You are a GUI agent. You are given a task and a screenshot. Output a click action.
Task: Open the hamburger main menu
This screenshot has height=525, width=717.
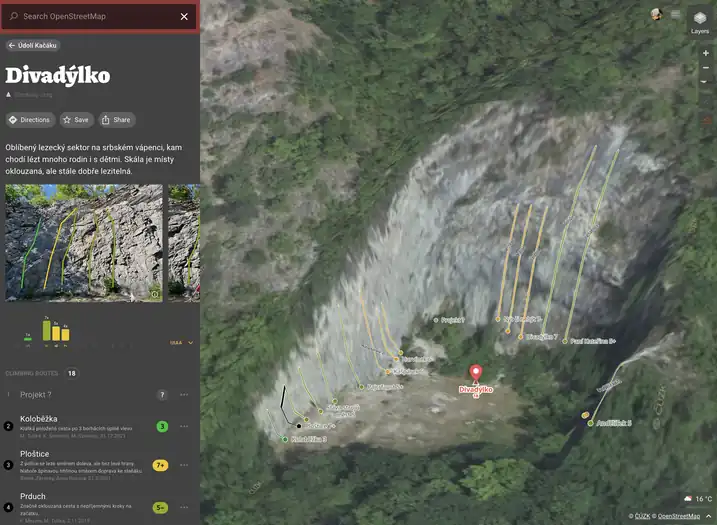click(675, 14)
